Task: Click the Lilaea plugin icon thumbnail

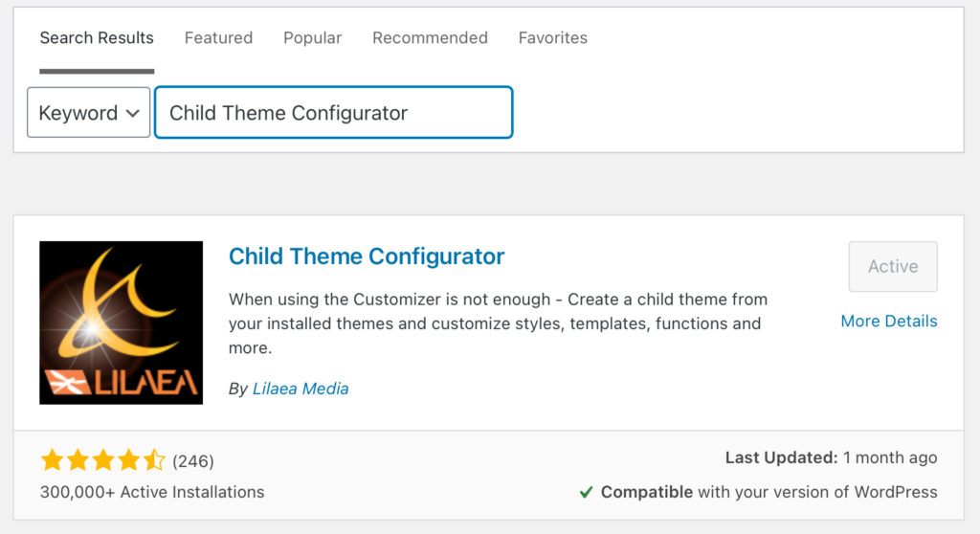Action: tap(122, 323)
